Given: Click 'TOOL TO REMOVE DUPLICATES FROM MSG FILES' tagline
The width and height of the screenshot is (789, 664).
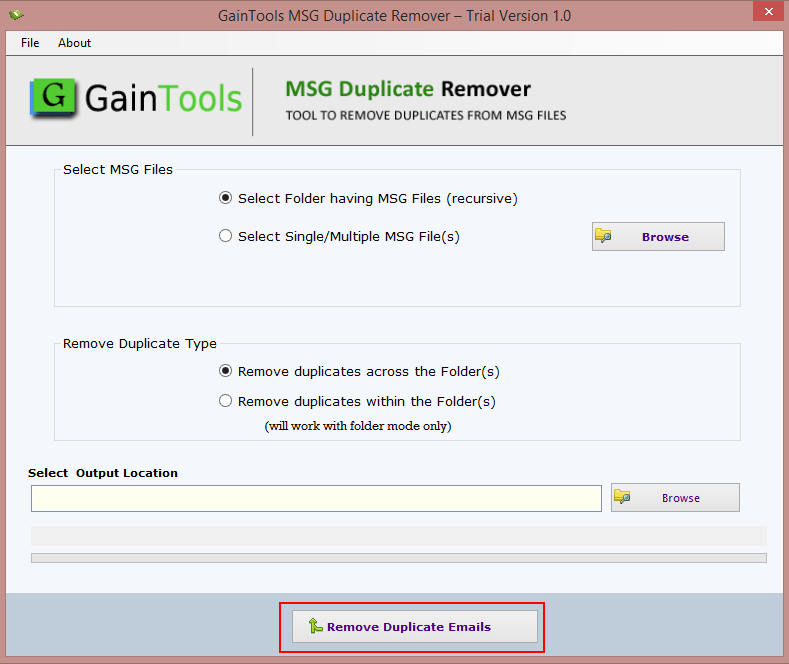Looking at the screenshot, I should click(x=426, y=116).
